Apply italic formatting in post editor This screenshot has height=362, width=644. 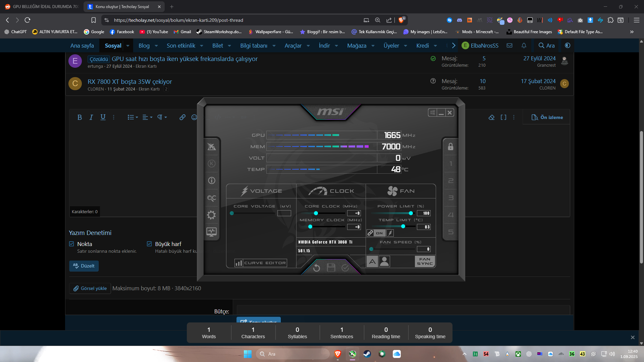[x=91, y=117]
